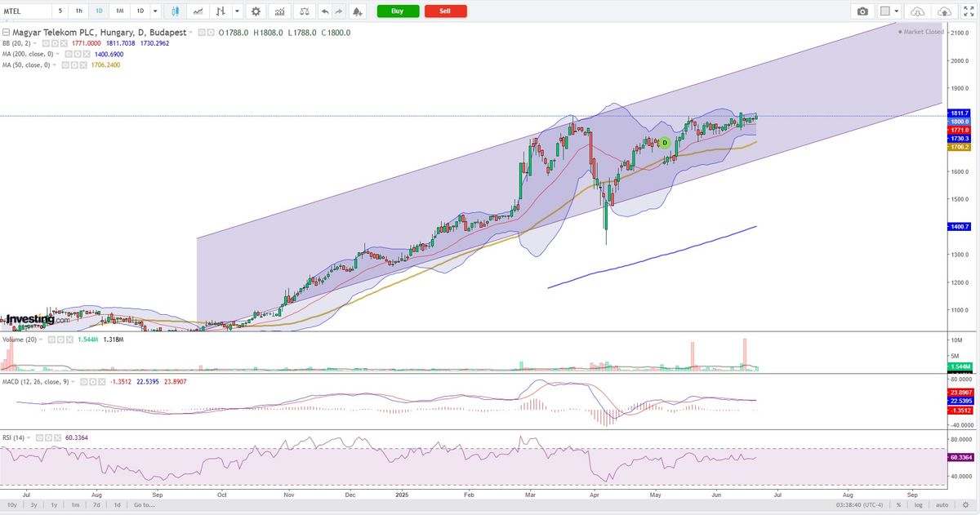Toggle percentage scale with % button
The image size is (980, 515).
pos(898,505)
